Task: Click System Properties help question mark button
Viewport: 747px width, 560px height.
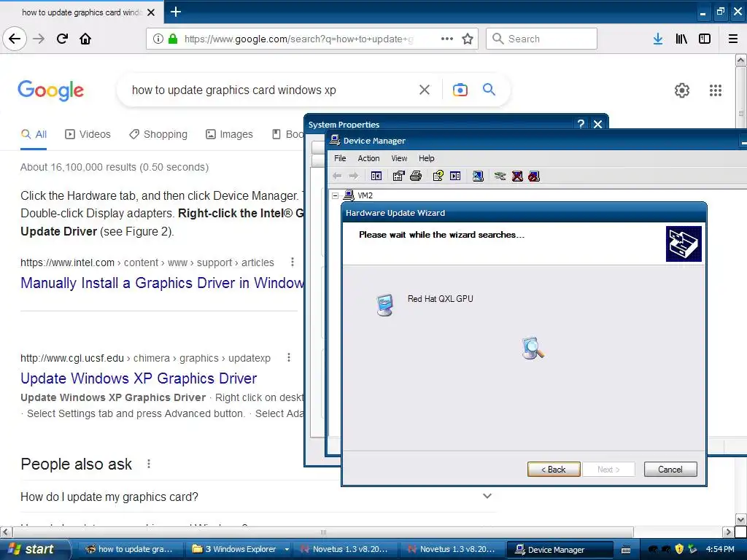Action: pyautogui.click(x=581, y=124)
